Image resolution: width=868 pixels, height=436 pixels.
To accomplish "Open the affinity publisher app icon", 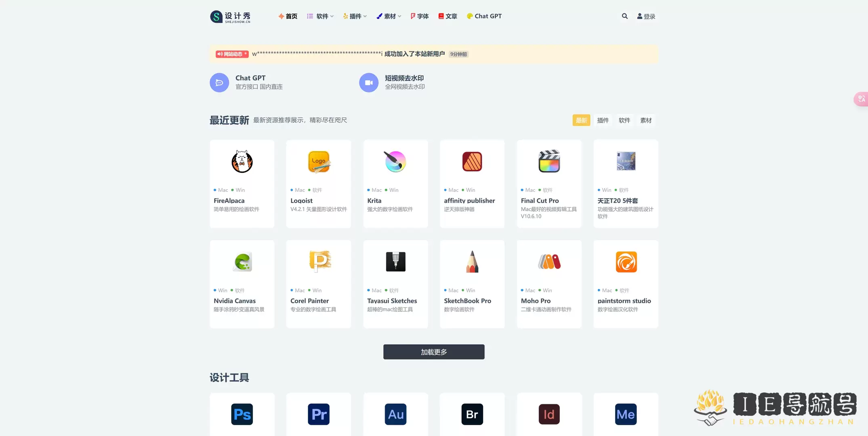I will (472, 161).
